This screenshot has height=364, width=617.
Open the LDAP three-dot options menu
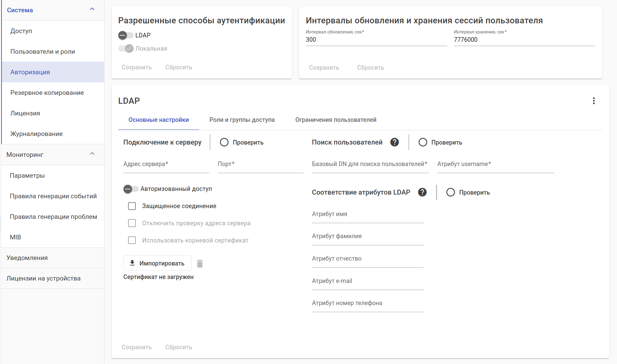[594, 101]
